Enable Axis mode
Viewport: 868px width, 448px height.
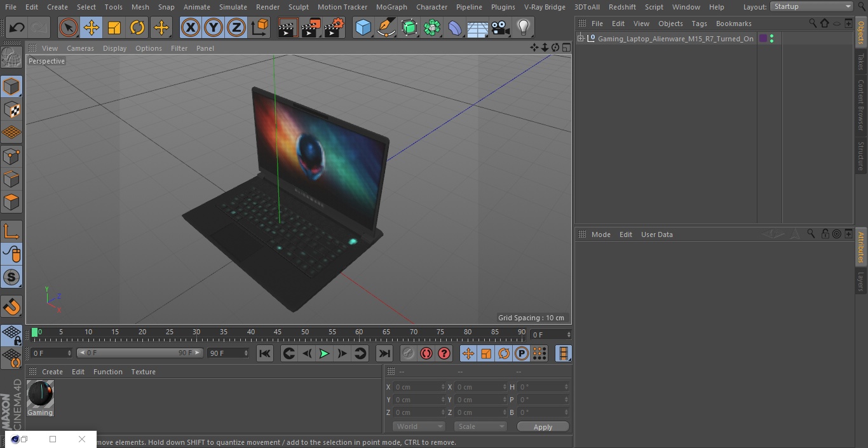point(11,231)
